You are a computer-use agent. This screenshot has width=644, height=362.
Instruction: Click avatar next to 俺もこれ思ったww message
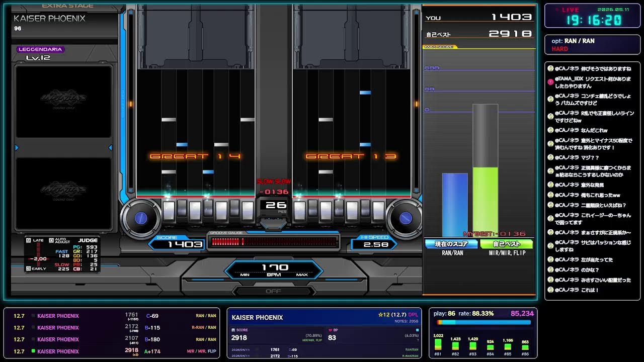point(550,195)
